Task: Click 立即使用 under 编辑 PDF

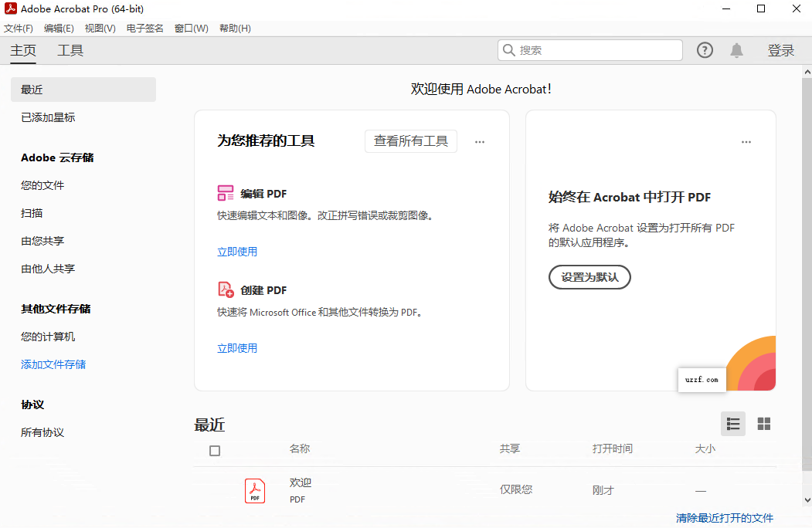Action: click(x=237, y=251)
